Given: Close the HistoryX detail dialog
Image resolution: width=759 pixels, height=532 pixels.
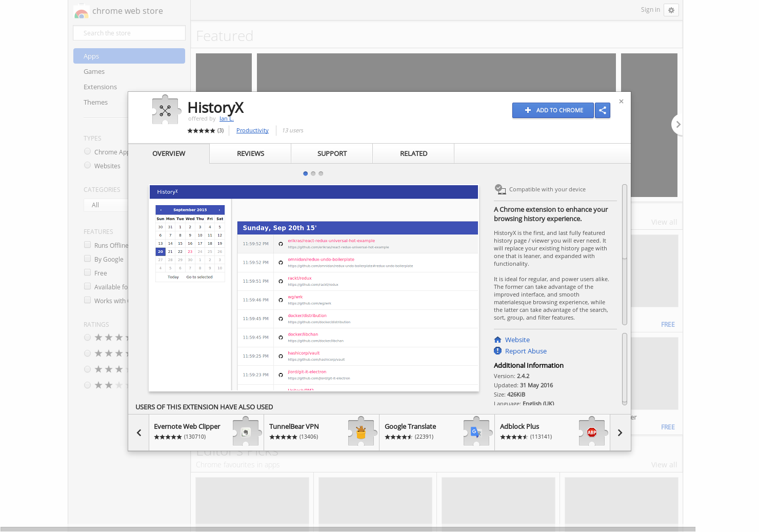Looking at the screenshot, I should [621, 102].
